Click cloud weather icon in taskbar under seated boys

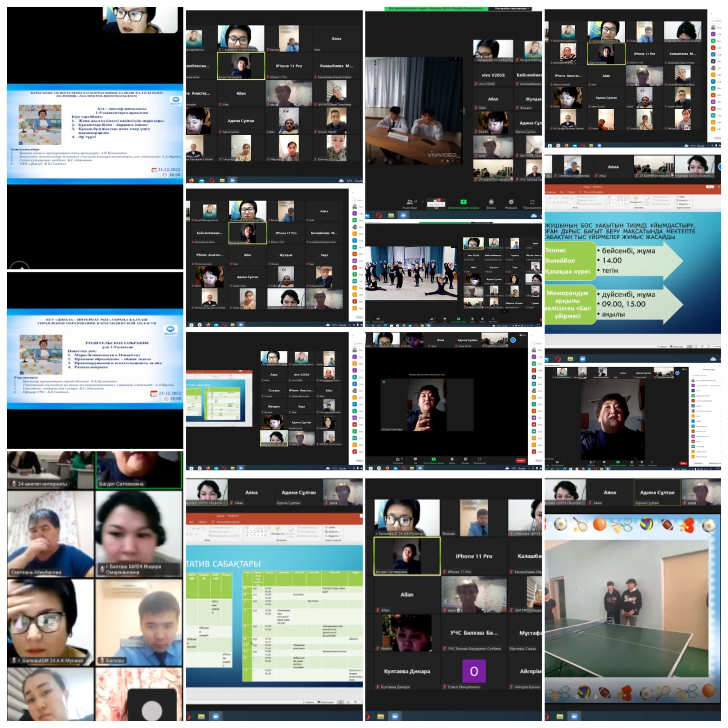534,215
